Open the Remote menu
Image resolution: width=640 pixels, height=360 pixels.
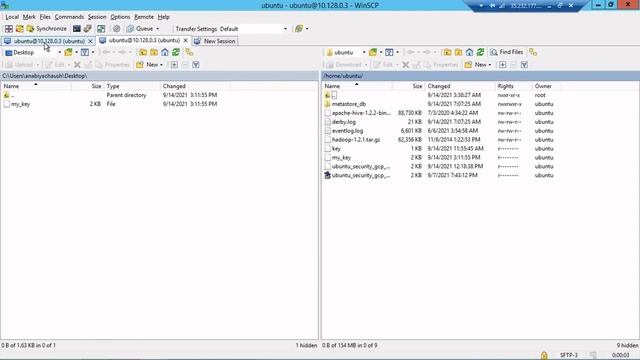click(x=144, y=17)
